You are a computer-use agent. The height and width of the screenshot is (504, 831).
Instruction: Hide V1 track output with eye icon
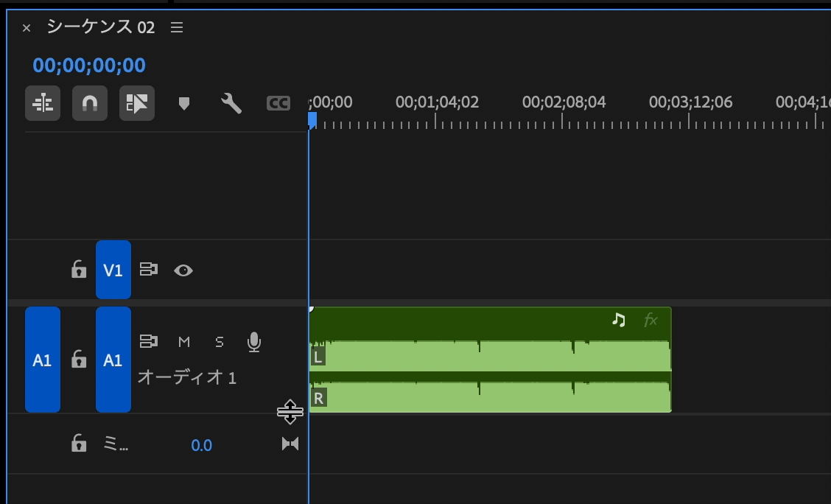[x=183, y=270]
